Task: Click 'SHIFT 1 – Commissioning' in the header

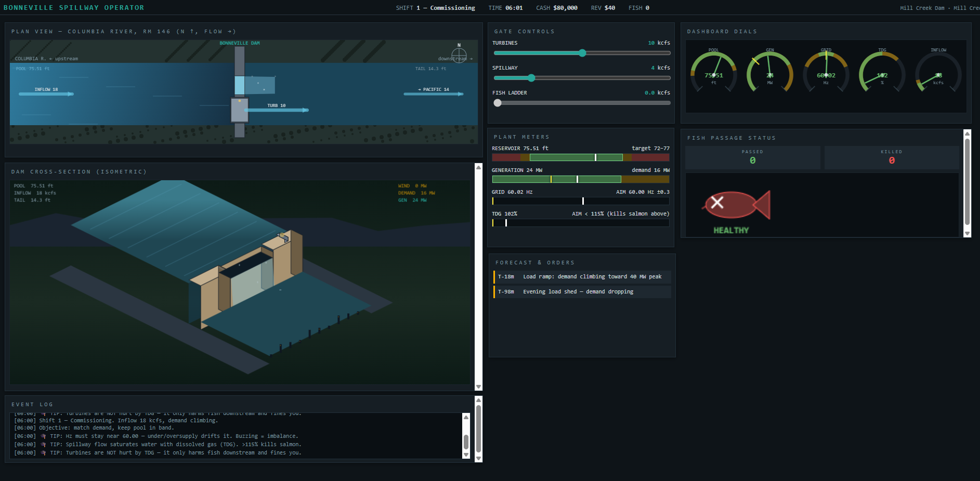Action: [436, 8]
